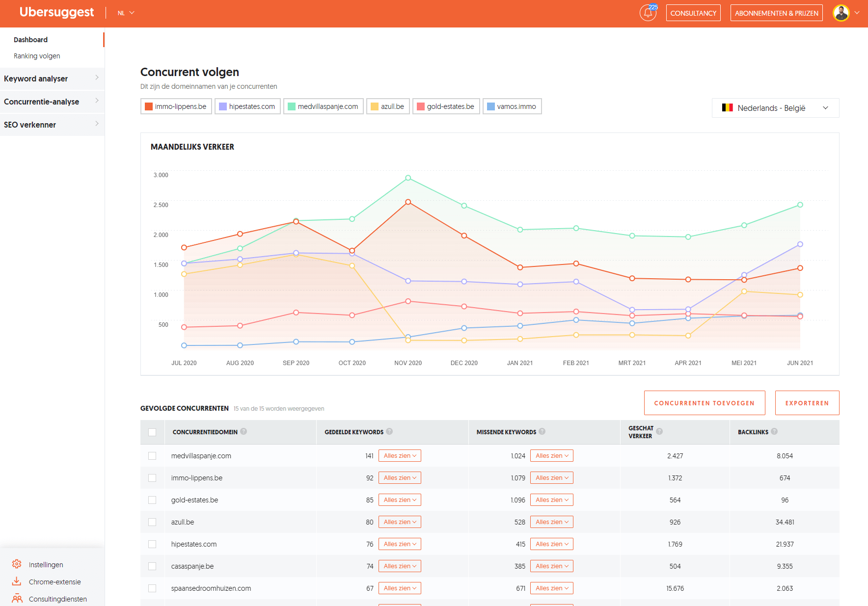Click the Consultingdiensten people icon
The height and width of the screenshot is (606, 868).
[x=17, y=598]
